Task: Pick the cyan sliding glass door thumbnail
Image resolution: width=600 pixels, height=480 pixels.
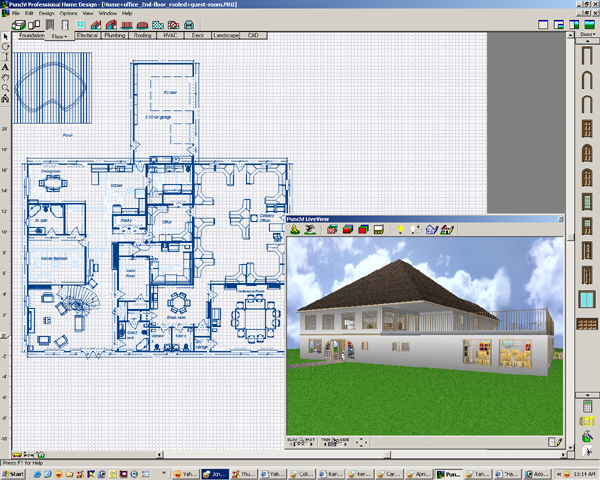Action: pyautogui.click(x=587, y=299)
